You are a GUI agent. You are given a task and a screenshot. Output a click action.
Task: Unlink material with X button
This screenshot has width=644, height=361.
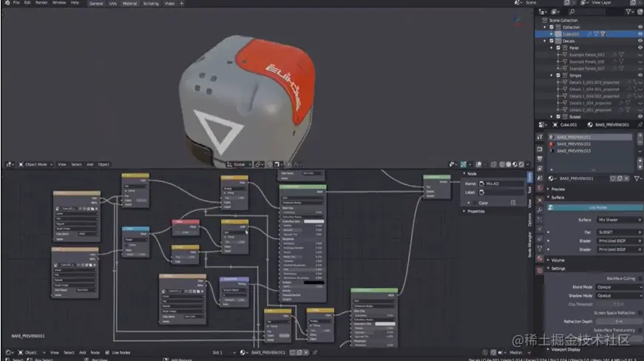626,179
